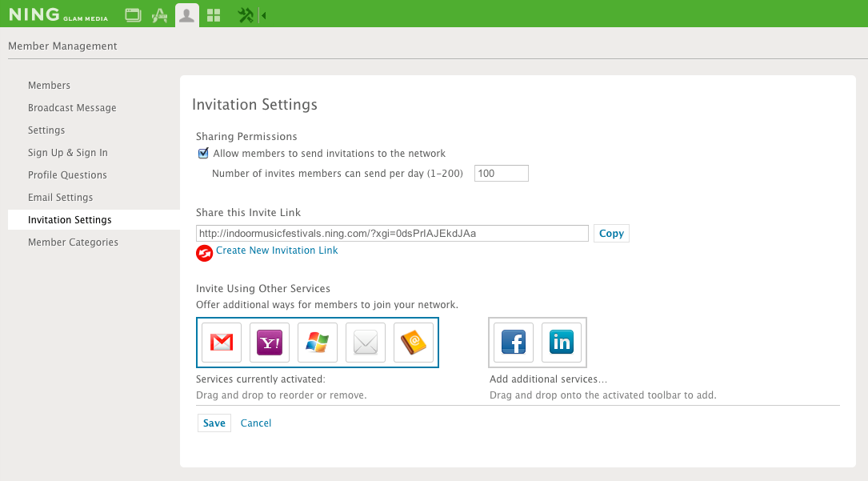Go to Email Settings in sidebar
This screenshot has height=481, width=868.
click(x=60, y=198)
